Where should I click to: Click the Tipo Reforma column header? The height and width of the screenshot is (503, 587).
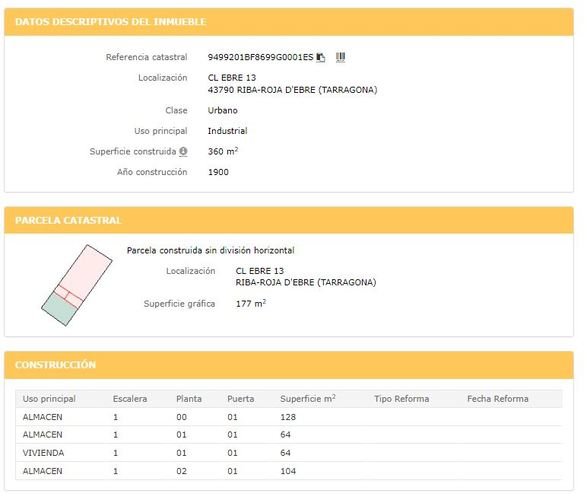(x=401, y=399)
